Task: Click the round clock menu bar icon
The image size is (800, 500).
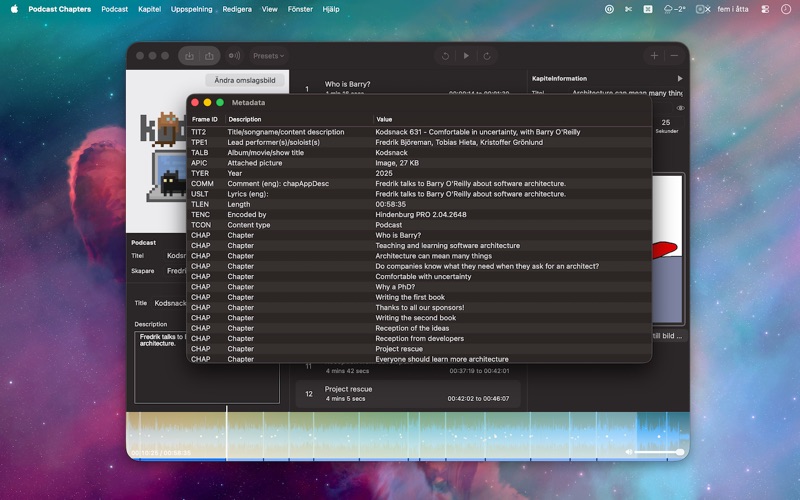Action: [786, 9]
